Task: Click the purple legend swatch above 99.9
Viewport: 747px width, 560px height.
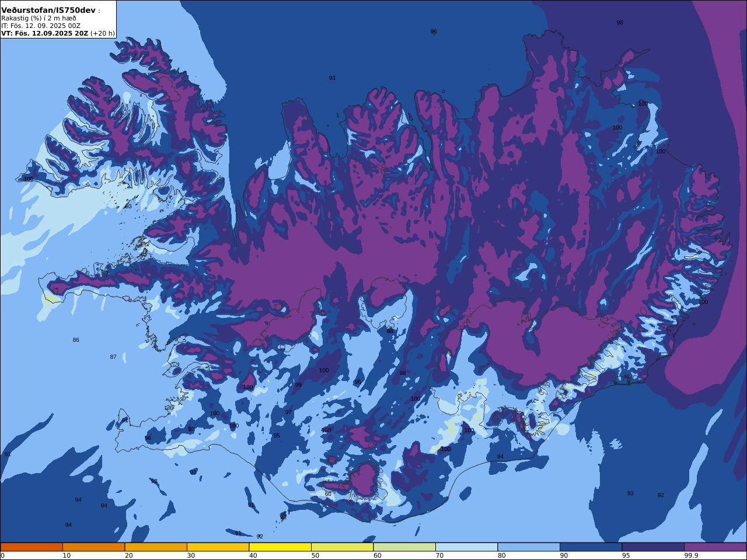Action: pyautogui.click(x=715, y=547)
